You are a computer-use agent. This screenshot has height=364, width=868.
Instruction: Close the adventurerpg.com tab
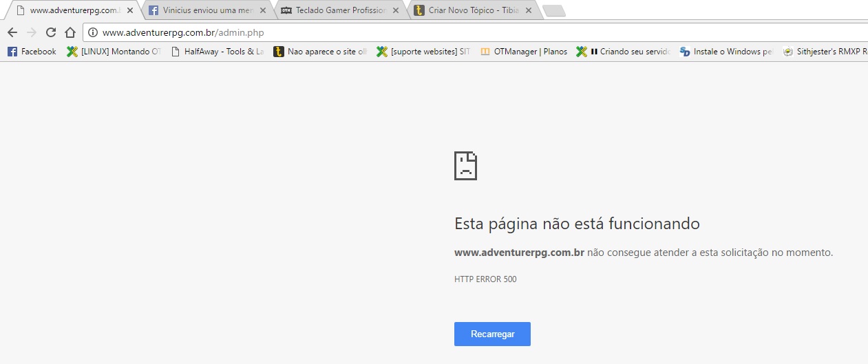[x=130, y=10]
